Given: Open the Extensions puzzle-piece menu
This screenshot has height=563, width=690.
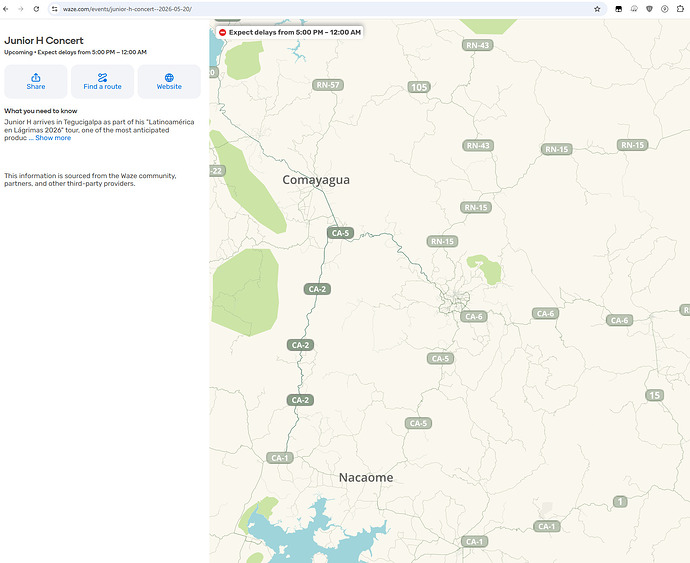Looking at the screenshot, I should point(680,9).
